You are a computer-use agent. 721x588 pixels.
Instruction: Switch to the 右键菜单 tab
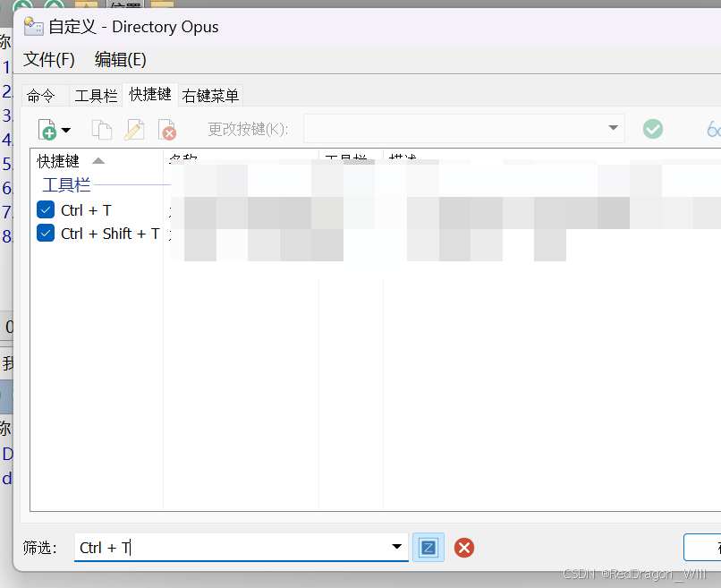tap(210, 96)
